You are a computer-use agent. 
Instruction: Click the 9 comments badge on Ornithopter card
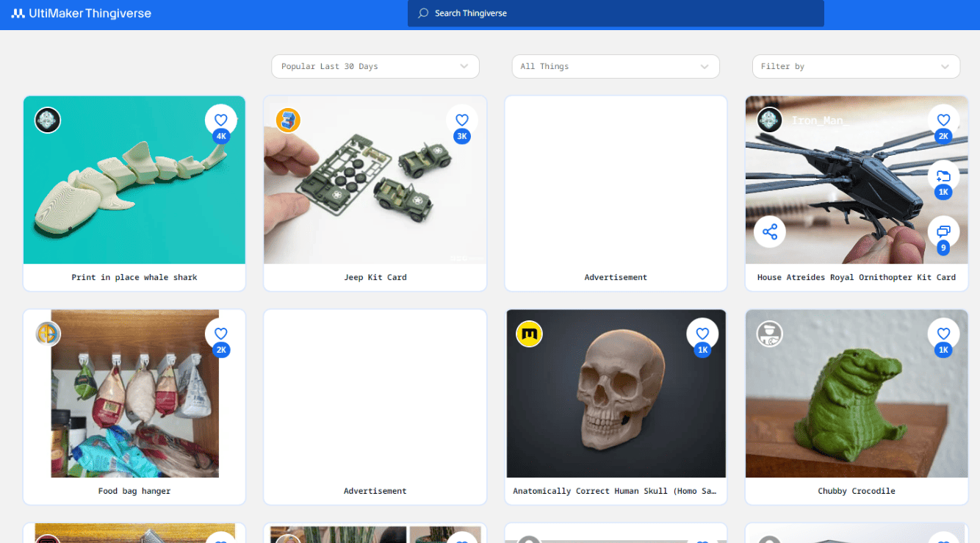[x=943, y=248]
